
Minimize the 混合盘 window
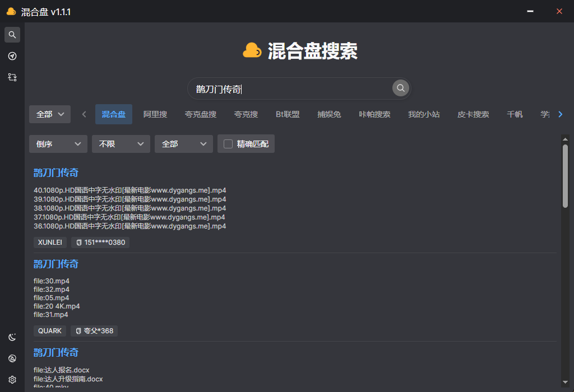pyautogui.click(x=530, y=11)
